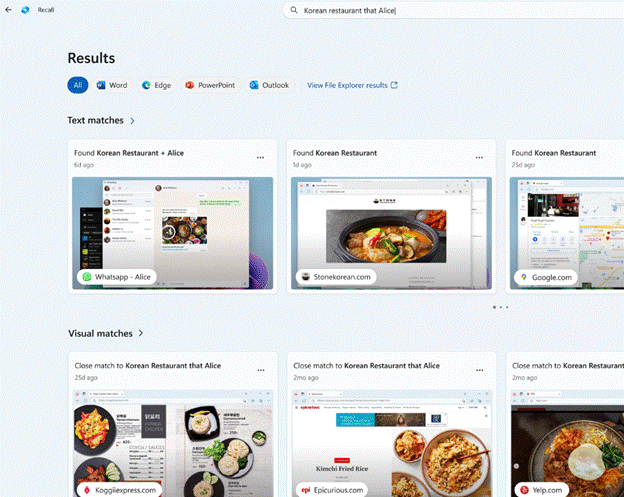Select the first page dot under text matches
The image size is (624, 497).
pyautogui.click(x=494, y=307)
